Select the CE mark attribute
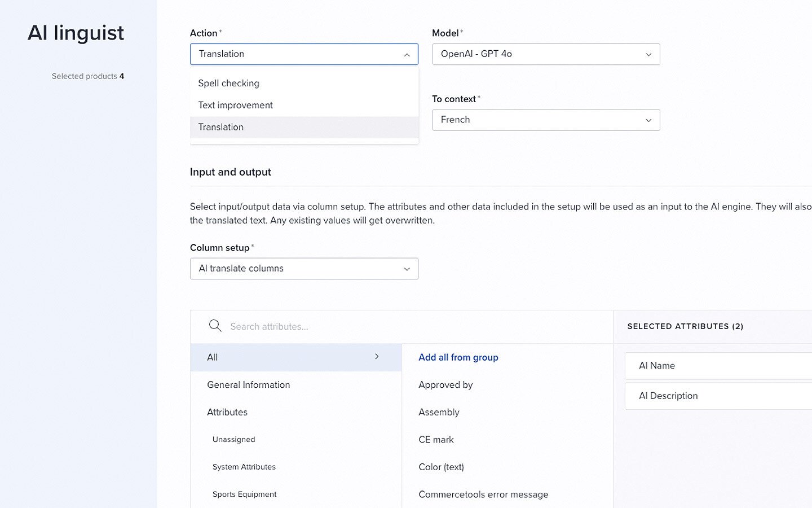Viewport: 812px width, 508px height. 436,439
